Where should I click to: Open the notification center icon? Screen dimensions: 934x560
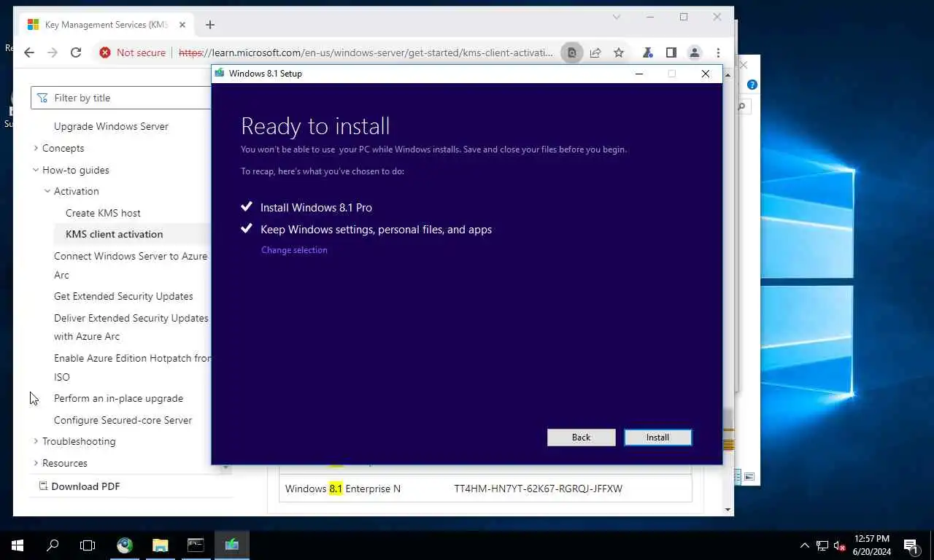(x=911, y=545)
